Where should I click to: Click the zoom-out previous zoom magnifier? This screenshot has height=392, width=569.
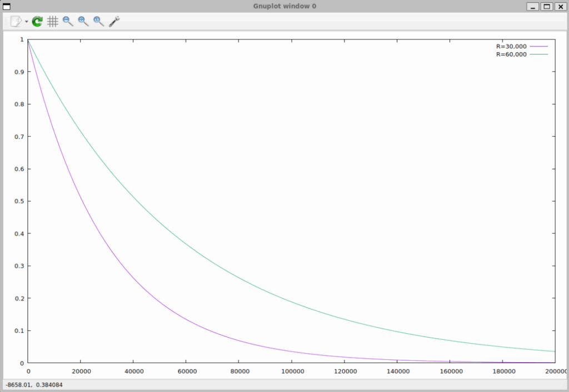[68, 22]
